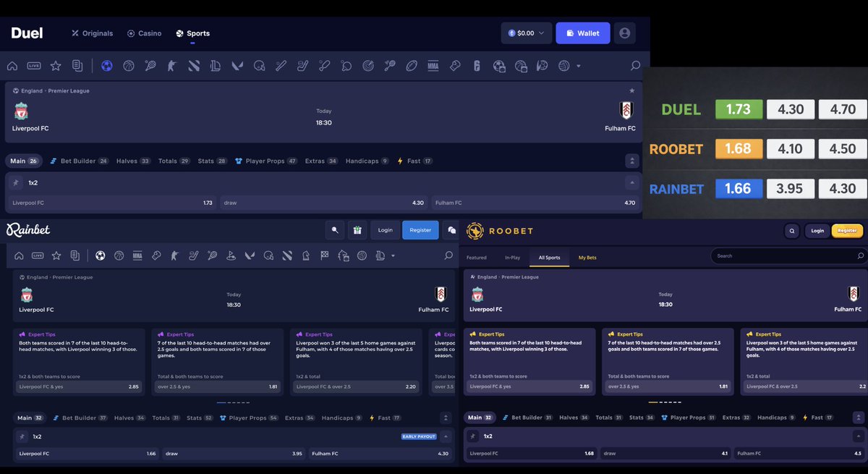Select golf icon in Rainbet sports bar
This screenshot has height=474, width=868.
231,255
